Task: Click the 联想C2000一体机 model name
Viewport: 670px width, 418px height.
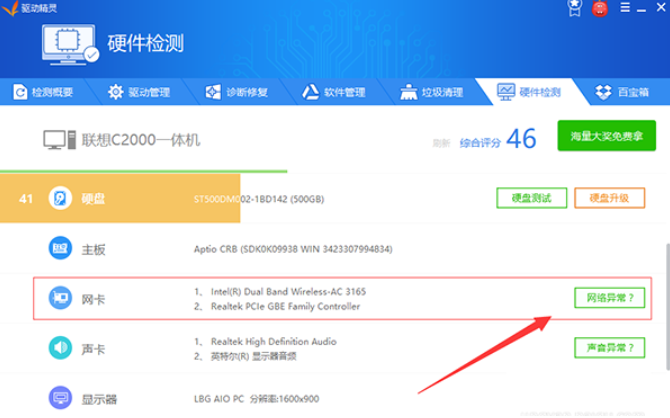Action: tap(141, 140)
